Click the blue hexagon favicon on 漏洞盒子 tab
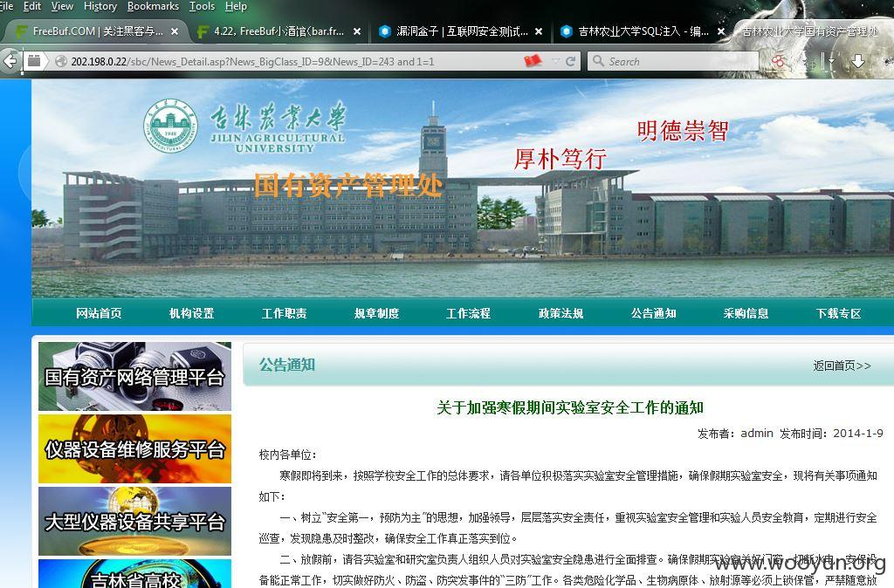This screenshot has width=894, height=588. [385, 31]
